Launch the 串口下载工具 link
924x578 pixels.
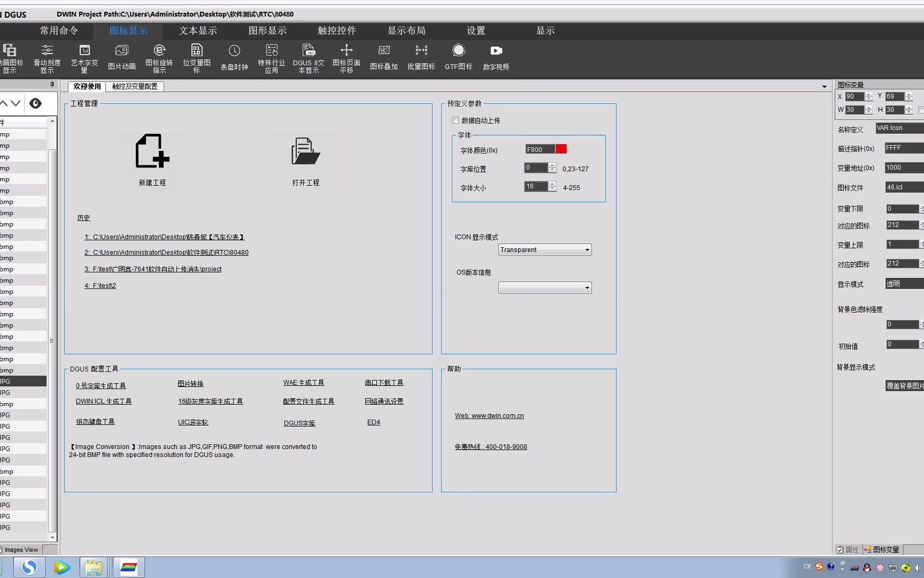tap(384, 383)
